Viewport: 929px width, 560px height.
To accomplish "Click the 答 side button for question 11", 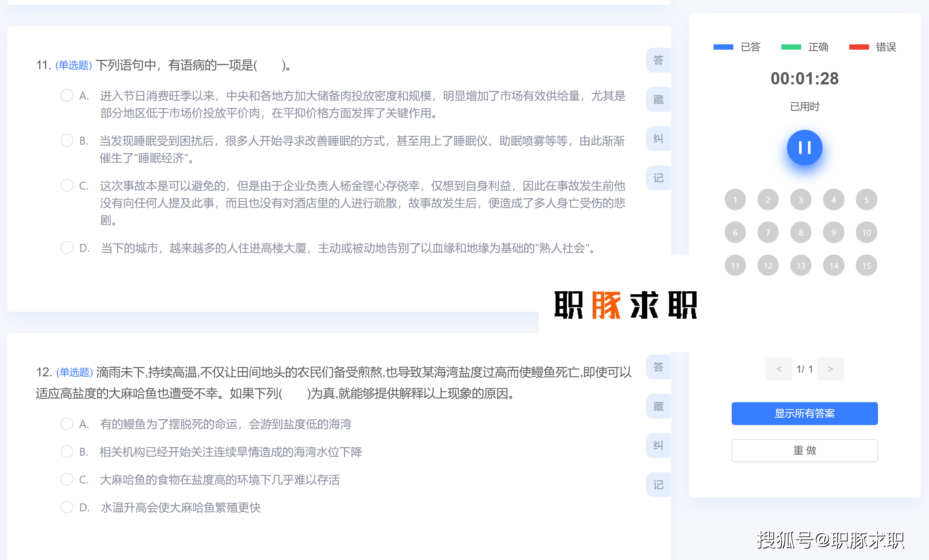I will pos(658,60).
